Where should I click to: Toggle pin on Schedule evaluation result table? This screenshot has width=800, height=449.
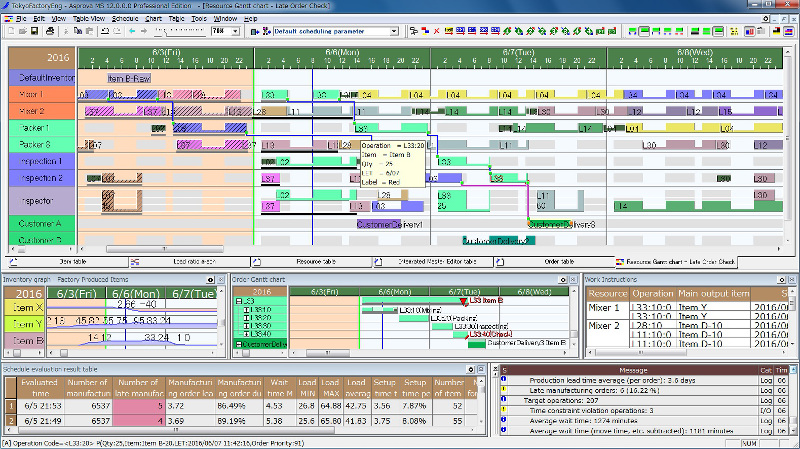[471, 369]
